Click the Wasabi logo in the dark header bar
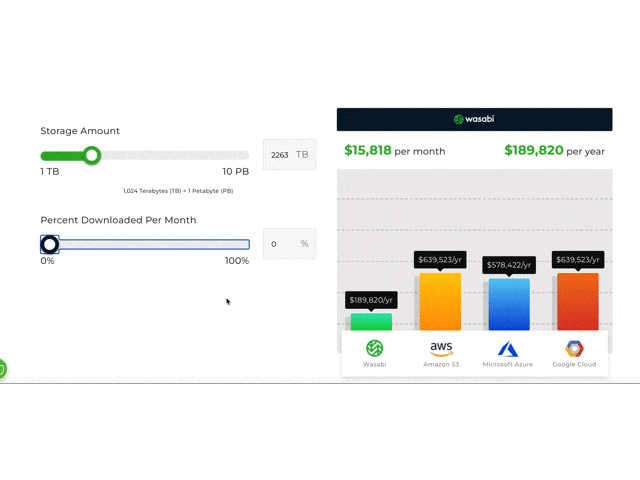Image resolution: width=640 pixels, height=480 pixels. pyautogui.click(x=474, y=119)
